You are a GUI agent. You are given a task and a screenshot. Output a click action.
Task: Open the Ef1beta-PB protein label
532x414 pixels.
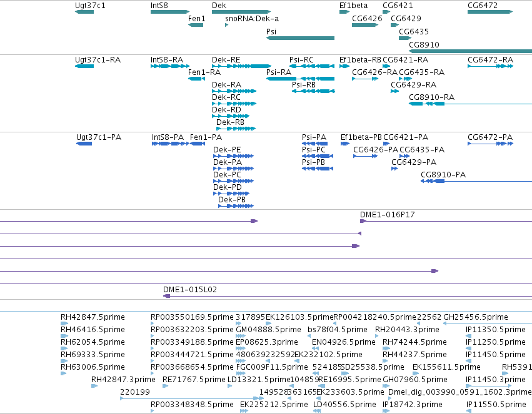coord(361,137)
